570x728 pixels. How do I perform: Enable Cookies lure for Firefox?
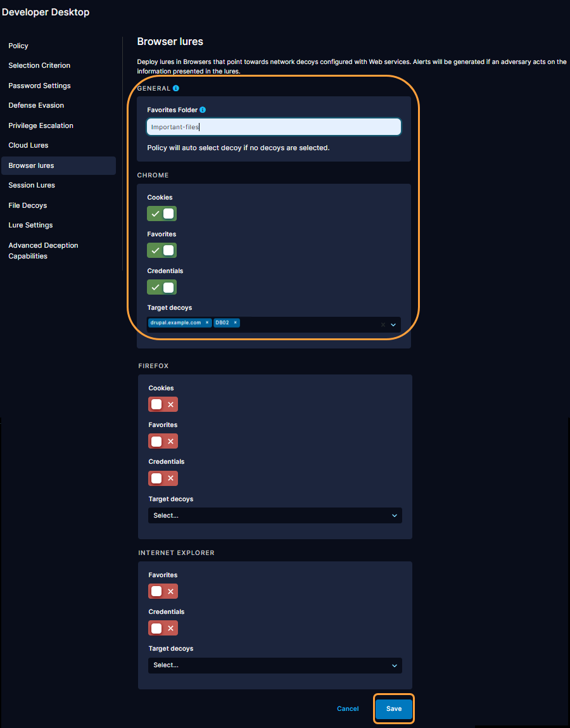coord(163,404)
